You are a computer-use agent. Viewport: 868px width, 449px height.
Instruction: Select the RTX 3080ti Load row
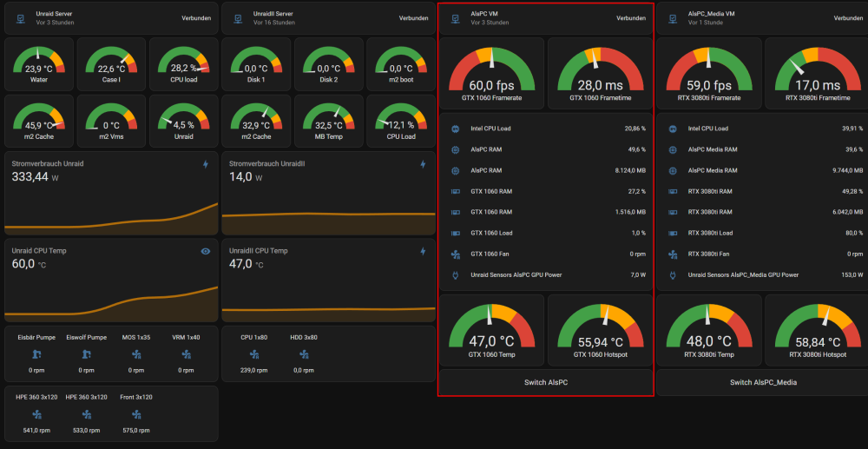point(763,233)
